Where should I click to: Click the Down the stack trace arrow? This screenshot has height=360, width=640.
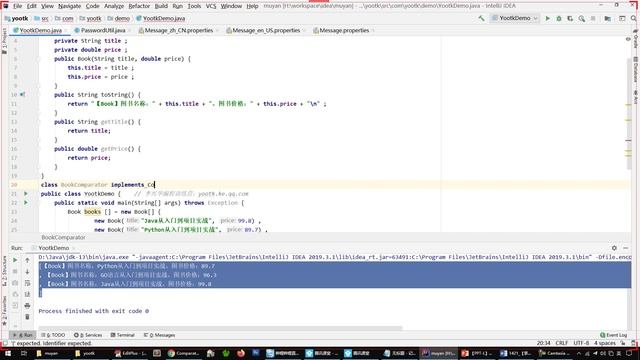click(x=27, y=271)
